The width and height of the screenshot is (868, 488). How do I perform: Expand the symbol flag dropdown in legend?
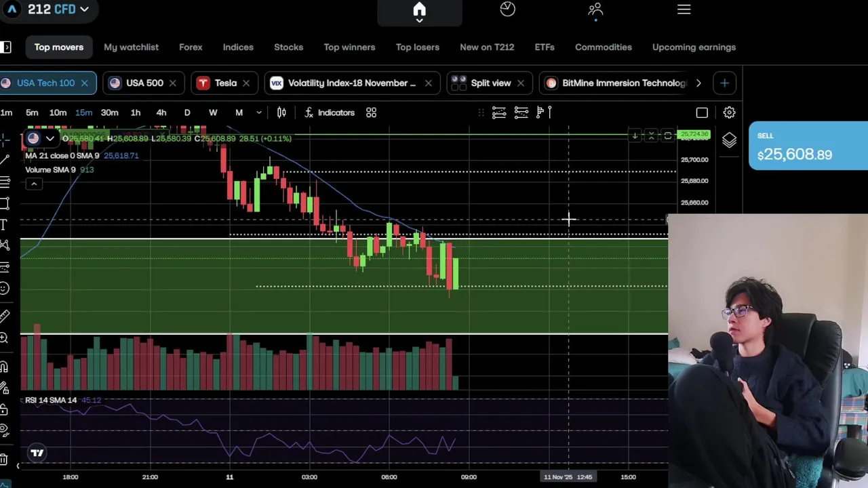(50, 138)
